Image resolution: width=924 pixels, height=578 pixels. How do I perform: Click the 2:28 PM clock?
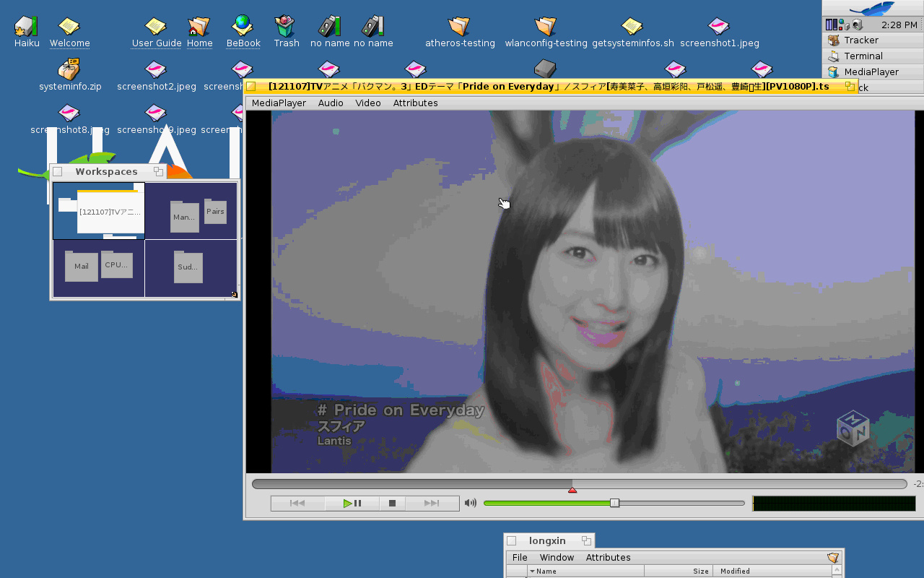pos(899,25)
